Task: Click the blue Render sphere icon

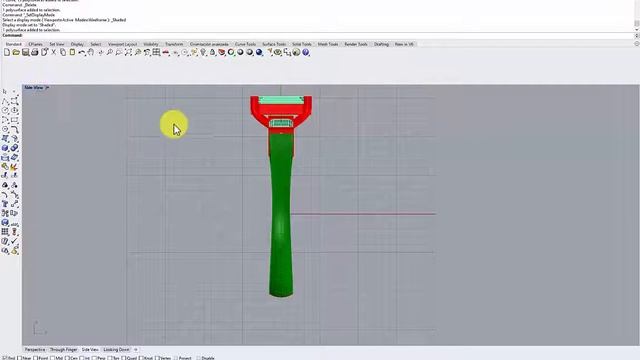Action: point(259,52)
